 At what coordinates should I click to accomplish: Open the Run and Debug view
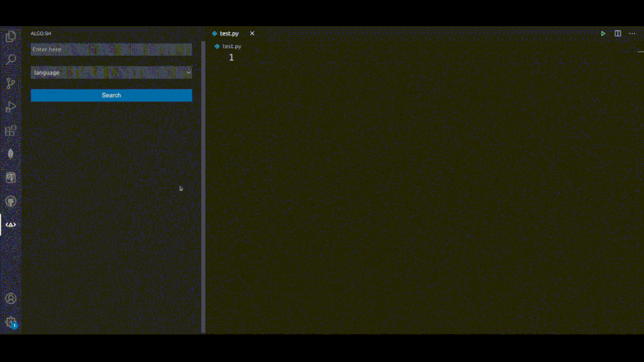[x=11, y=107]
